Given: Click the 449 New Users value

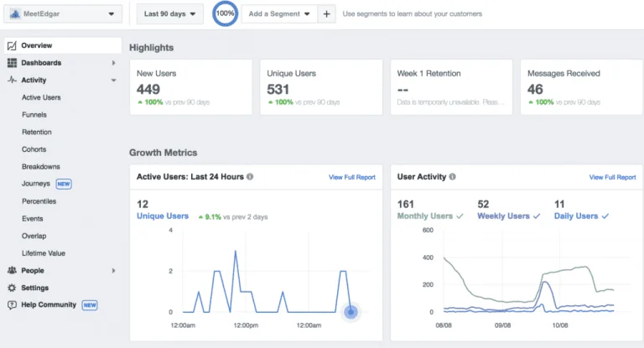Looking at the screenshot, I should point(148,89).
